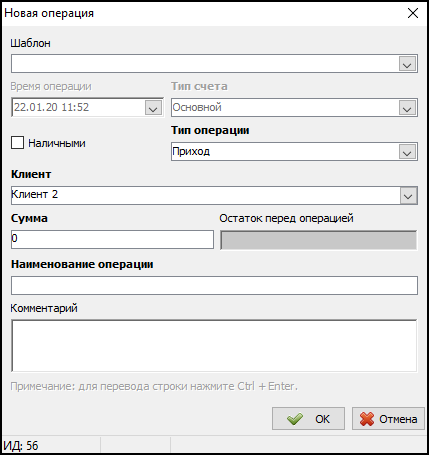Click the red cross icon on Отмена

[x=367, y=419]
